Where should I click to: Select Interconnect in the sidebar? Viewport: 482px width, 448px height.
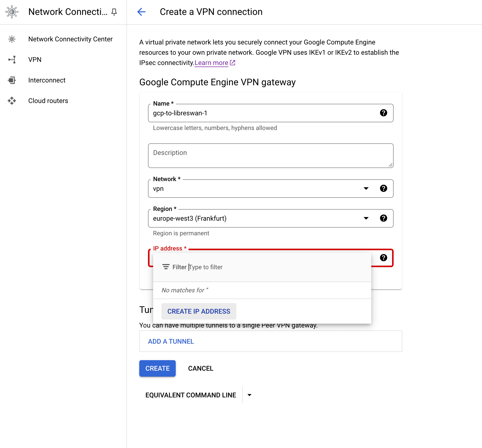coord(47,80)
